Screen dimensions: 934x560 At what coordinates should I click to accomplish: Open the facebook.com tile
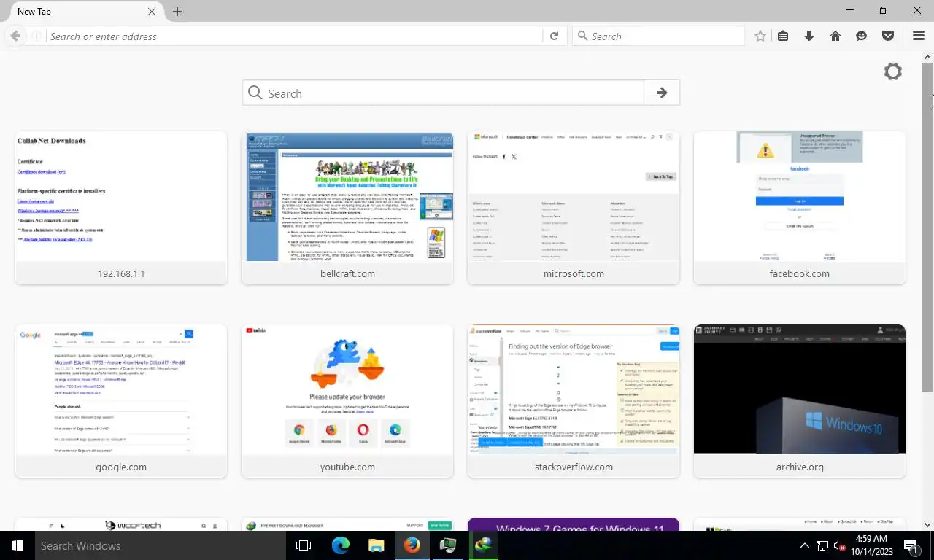[x=800, y=208]
